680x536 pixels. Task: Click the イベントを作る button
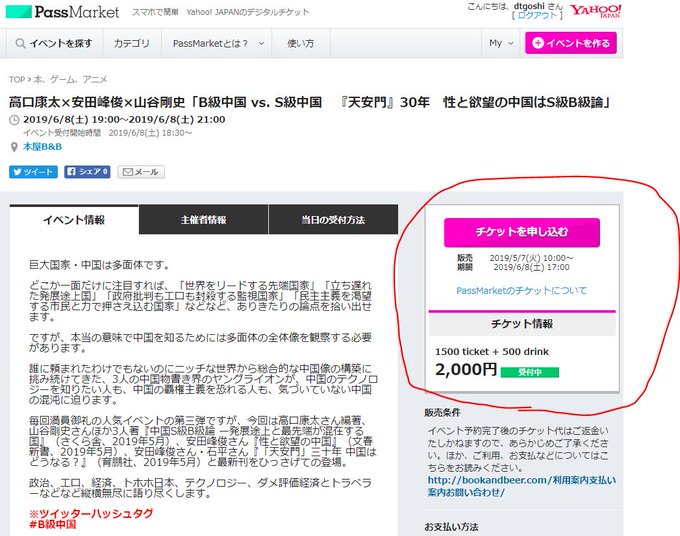[x=571, y=43]
